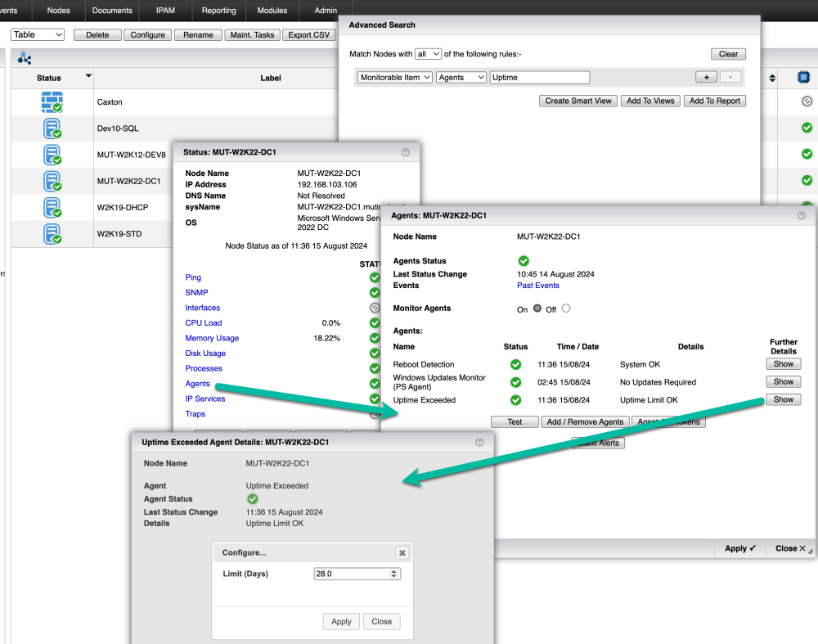
Task: Click help icon in Status dialog header
Action: 406,152
